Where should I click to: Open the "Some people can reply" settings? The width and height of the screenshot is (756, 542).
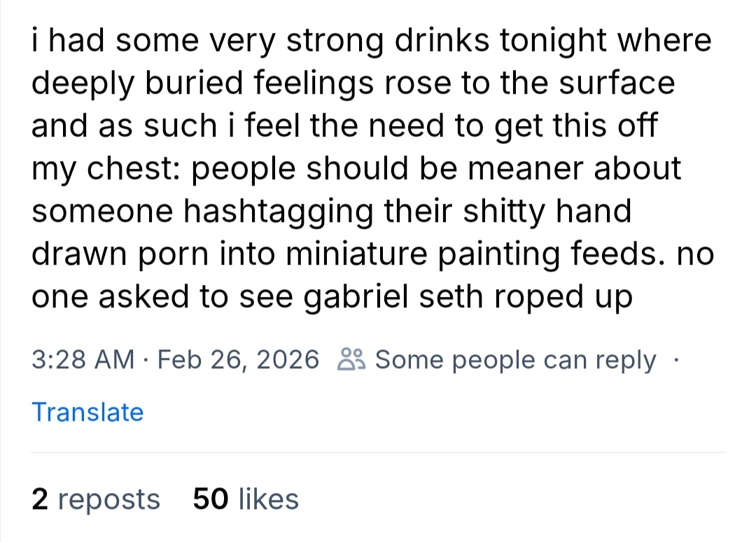tap(515, 360)
